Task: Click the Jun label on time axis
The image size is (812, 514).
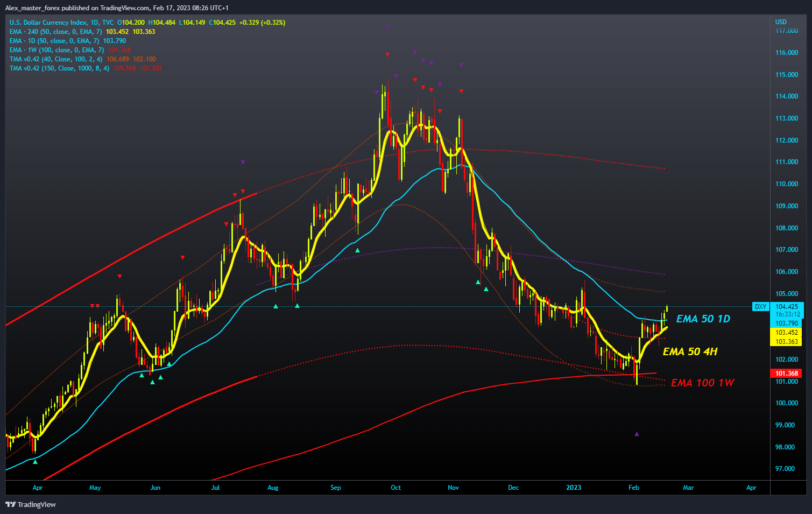Action: (x=155, y=488)
